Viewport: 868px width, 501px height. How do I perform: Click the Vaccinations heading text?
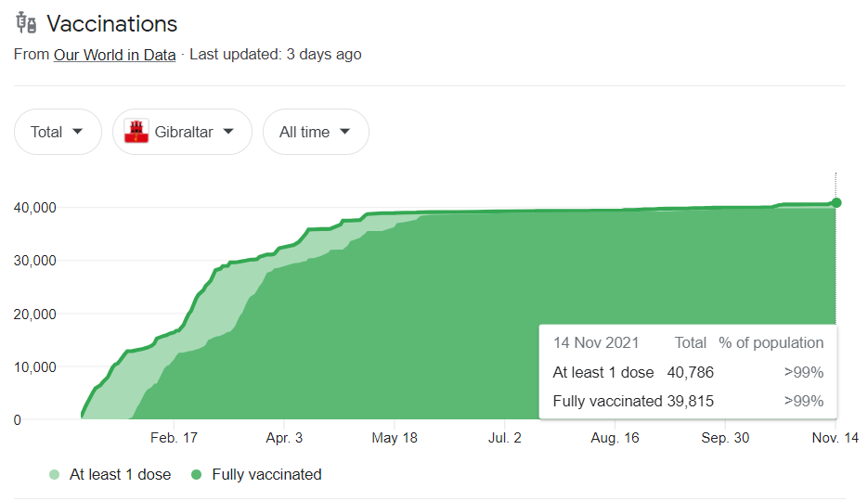pyautogui.click(x=112, y=24)
